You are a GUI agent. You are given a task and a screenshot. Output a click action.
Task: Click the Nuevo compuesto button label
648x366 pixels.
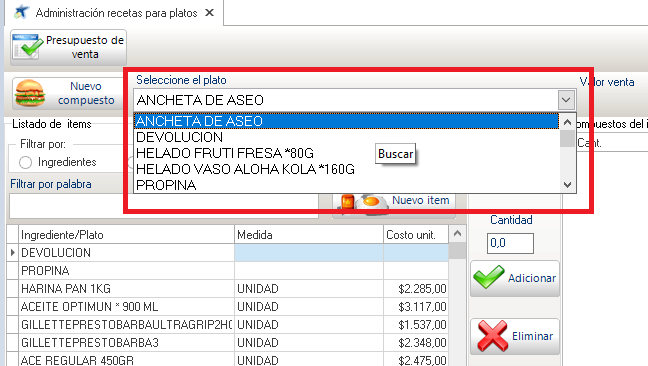(86, 93)
